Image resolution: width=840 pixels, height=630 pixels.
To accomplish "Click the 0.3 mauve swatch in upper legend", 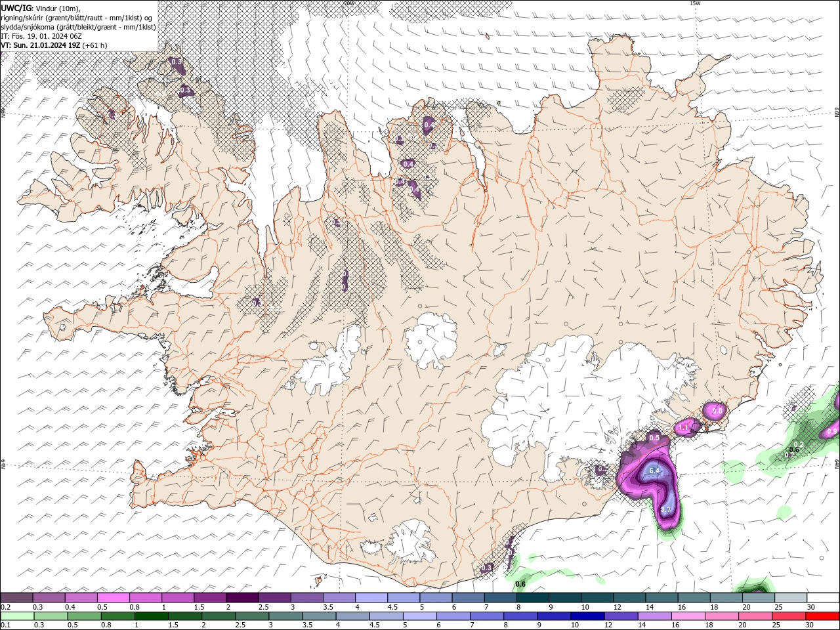I will point(49,598).
